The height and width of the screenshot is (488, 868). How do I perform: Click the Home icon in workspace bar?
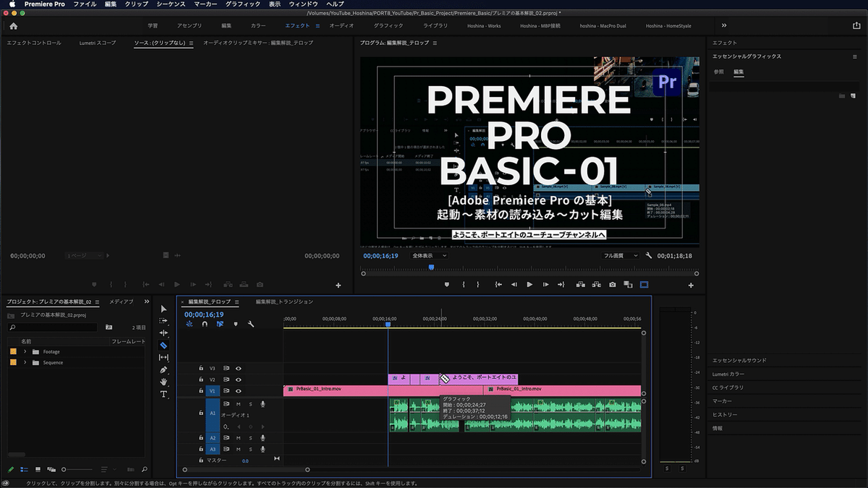click(x=13, y=25)
